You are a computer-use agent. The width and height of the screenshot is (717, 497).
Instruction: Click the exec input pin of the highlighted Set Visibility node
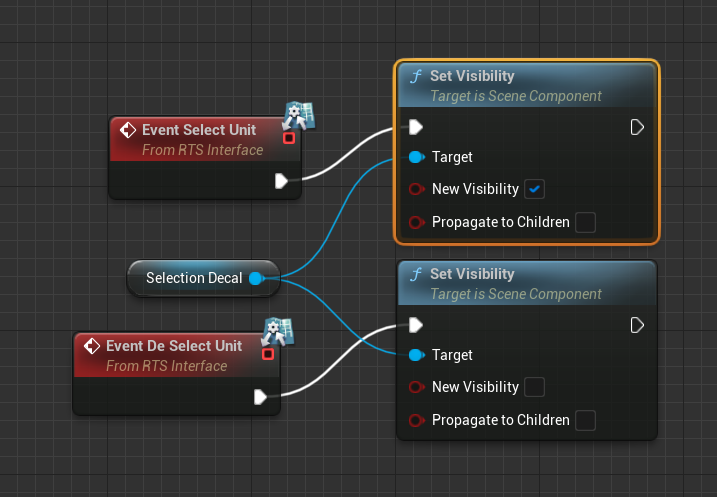pos(416,127)
